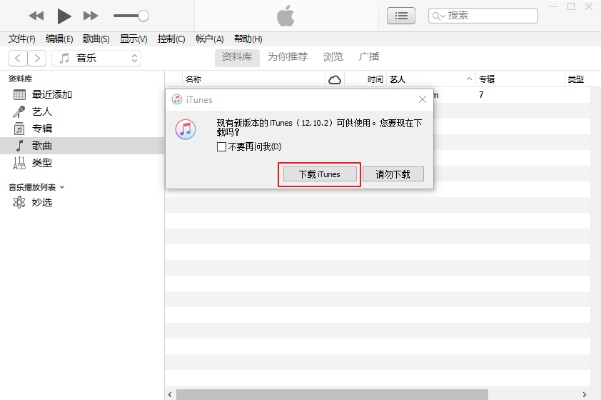Check the 不要再问我 checkbox

(222, 147)
